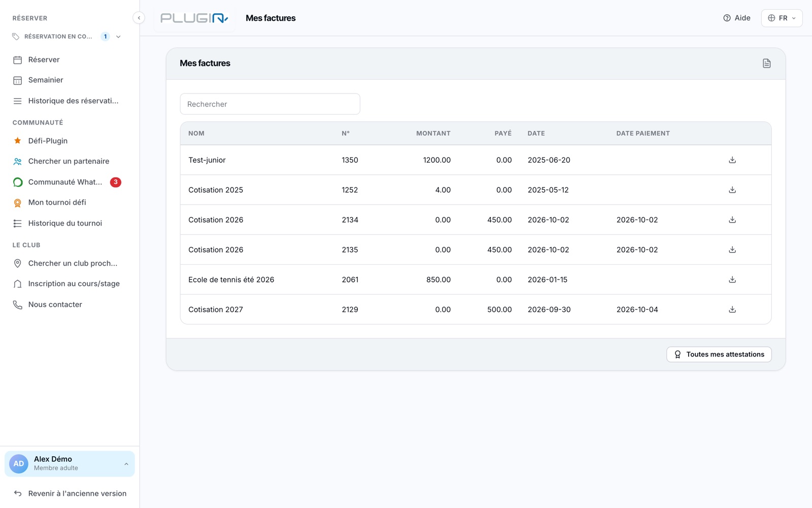
Task: Click the Toutes mes attestations button
Action: point(719,355)
